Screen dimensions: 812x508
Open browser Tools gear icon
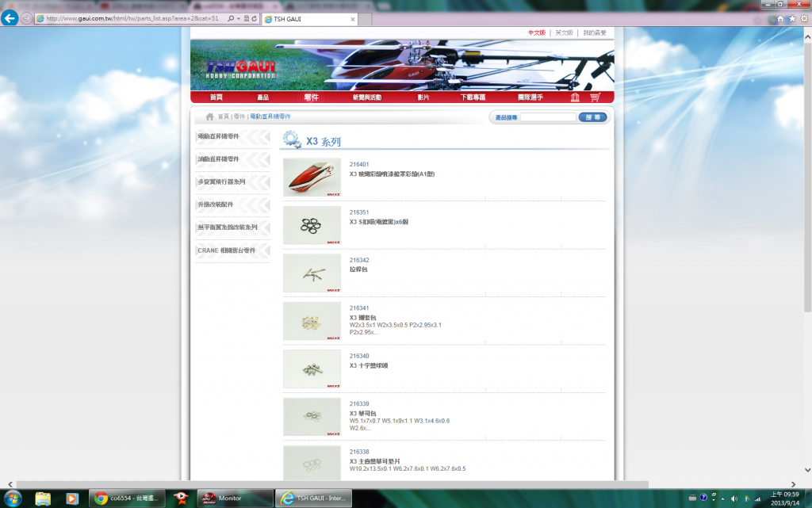coord(804,18)
